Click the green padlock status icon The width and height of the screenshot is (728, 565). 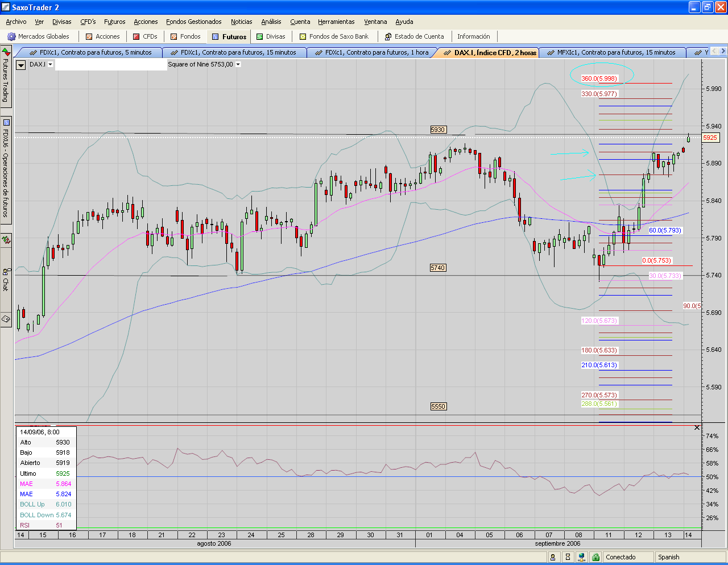595,557
